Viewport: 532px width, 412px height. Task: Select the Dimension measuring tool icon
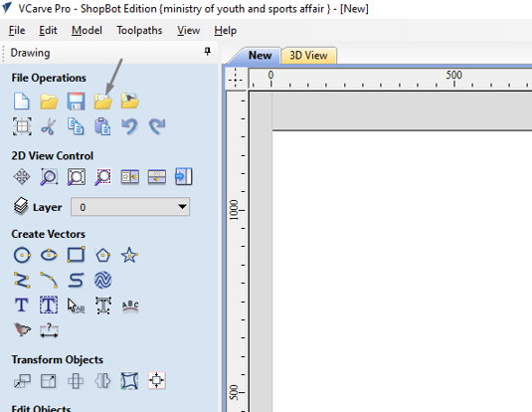pyautogui.click(x=49, y=330)
